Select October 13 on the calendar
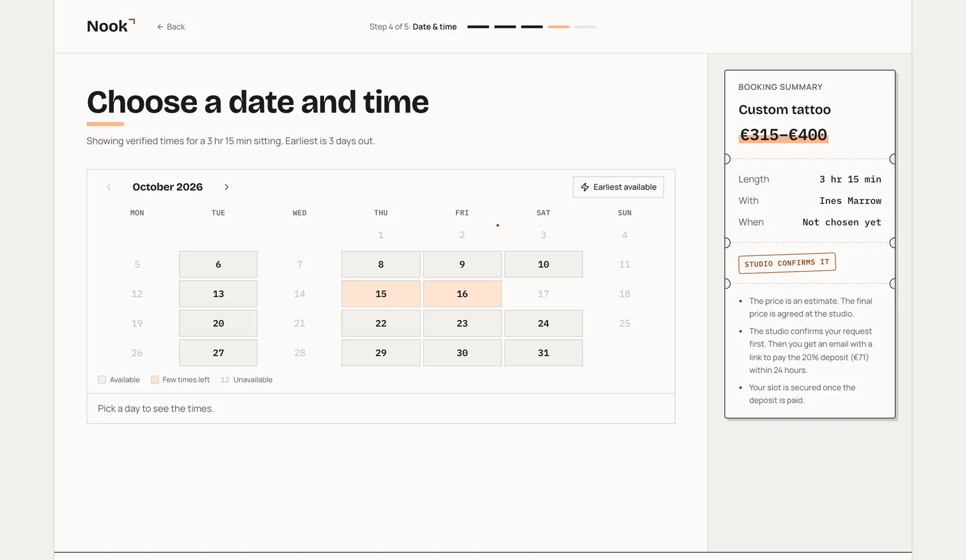Viewport: 966px width, 560px height. (219, 294)
